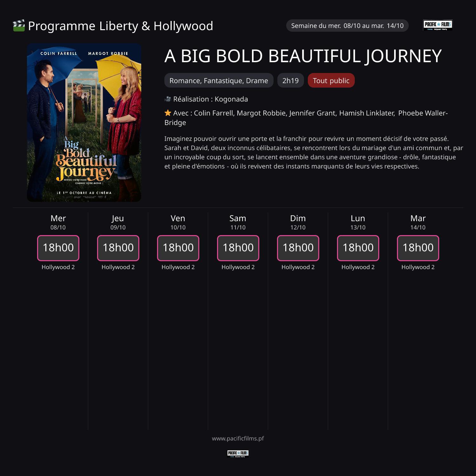Select the Monday 13/10 18h00 showtime
Image resolution: width=476 pixels, height=476 pixels.
[358, 248]
